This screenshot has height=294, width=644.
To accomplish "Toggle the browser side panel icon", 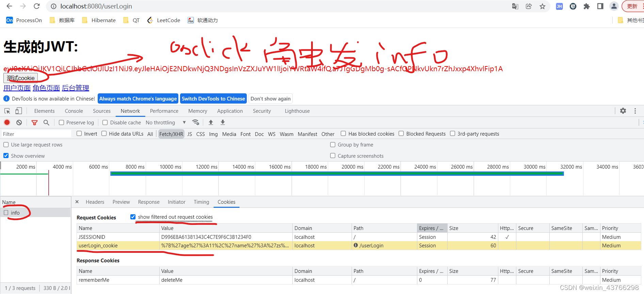I will coord(600,6).
